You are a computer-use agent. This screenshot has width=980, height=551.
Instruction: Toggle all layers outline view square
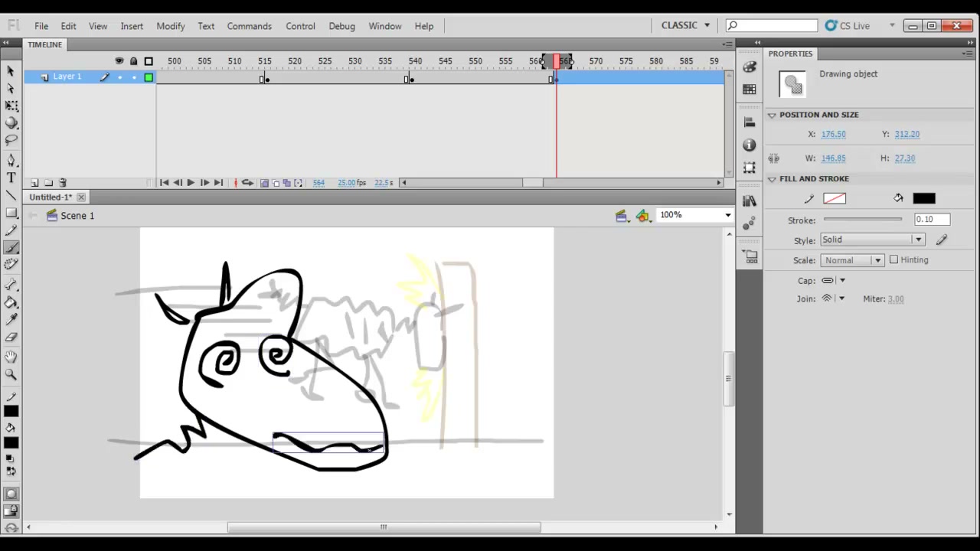click(149, 61)
